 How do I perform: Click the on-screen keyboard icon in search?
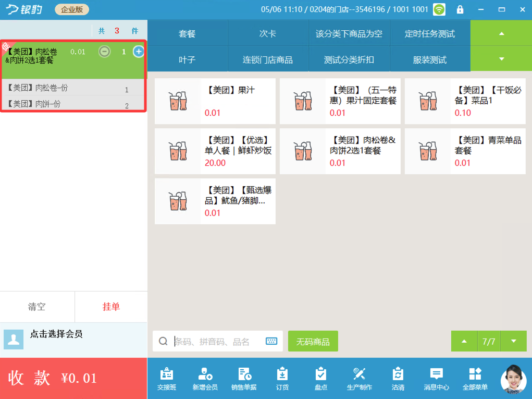(x=271, y=341)
